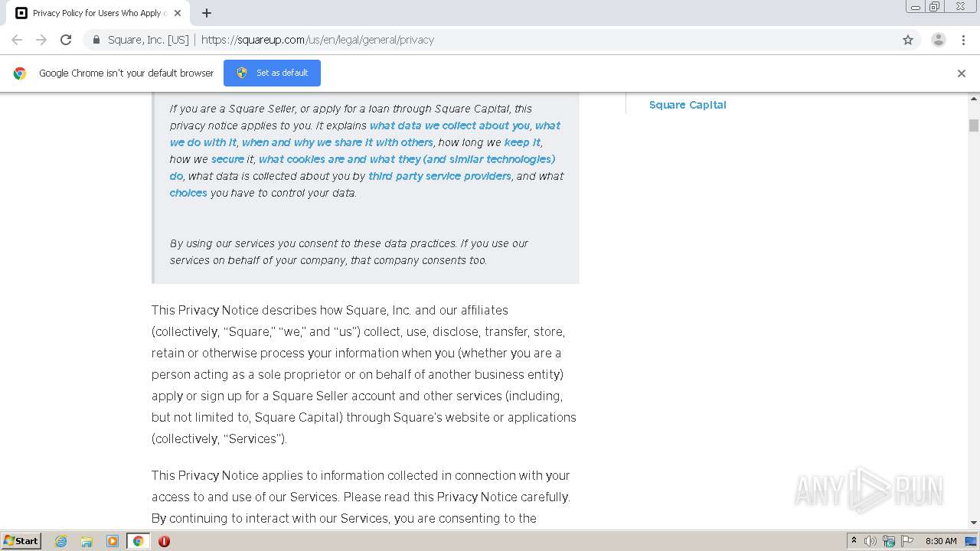
Task: Launch Internet Explorer from the taskbar
Action: [x=61, y=541]
